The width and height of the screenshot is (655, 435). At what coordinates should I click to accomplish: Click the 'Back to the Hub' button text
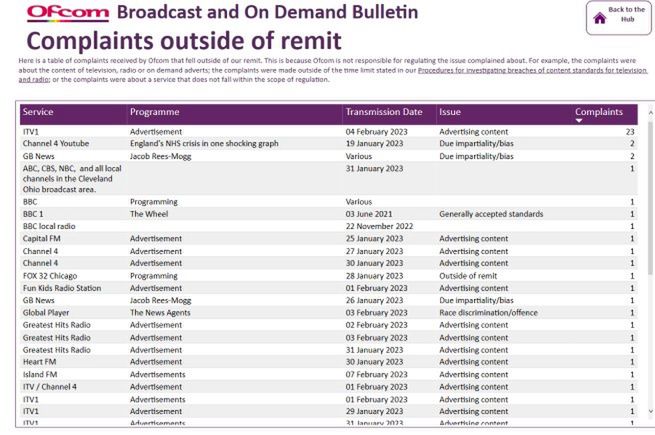pos(627,14)
